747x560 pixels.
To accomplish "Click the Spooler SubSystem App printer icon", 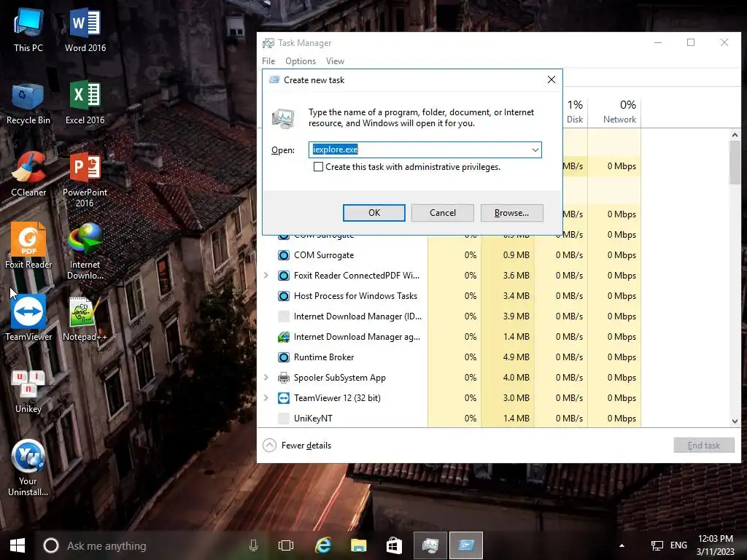I will pyautogui.click(x=284, y=378).
